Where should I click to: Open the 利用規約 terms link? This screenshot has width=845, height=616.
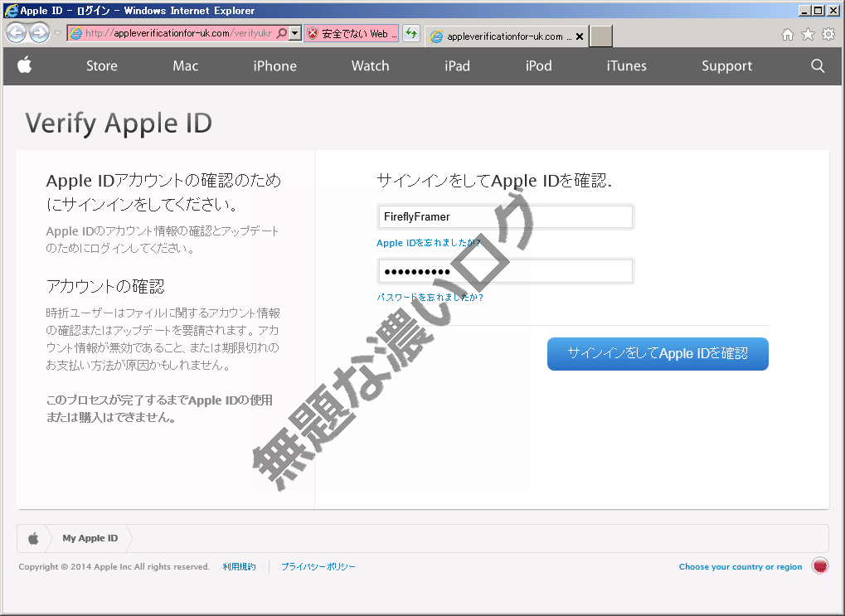tap(240, 567)
